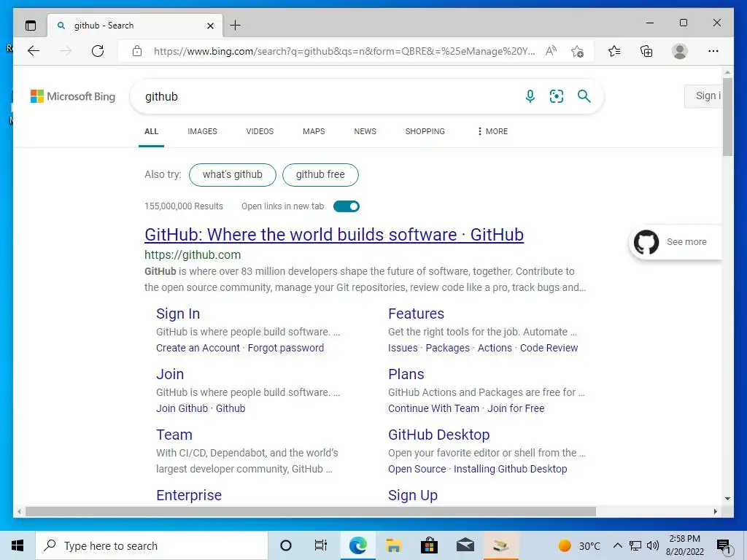Open Edge Settings and more menu

pos(713,51)
